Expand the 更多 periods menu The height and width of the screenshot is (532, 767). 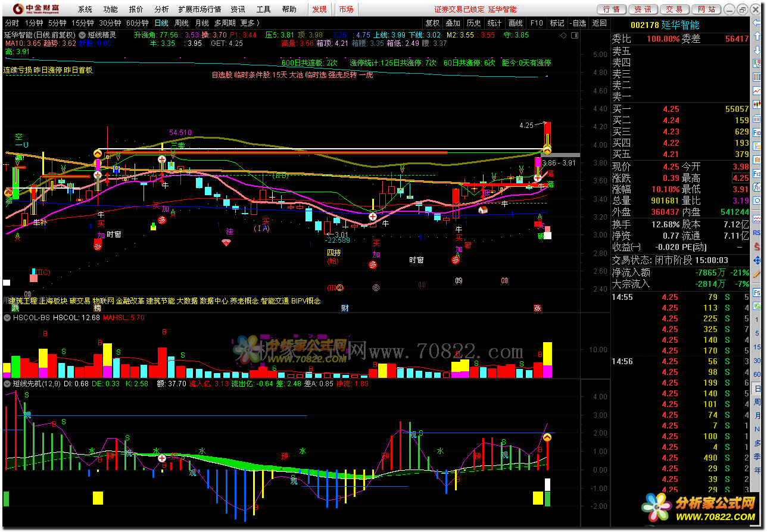(250, 23)
